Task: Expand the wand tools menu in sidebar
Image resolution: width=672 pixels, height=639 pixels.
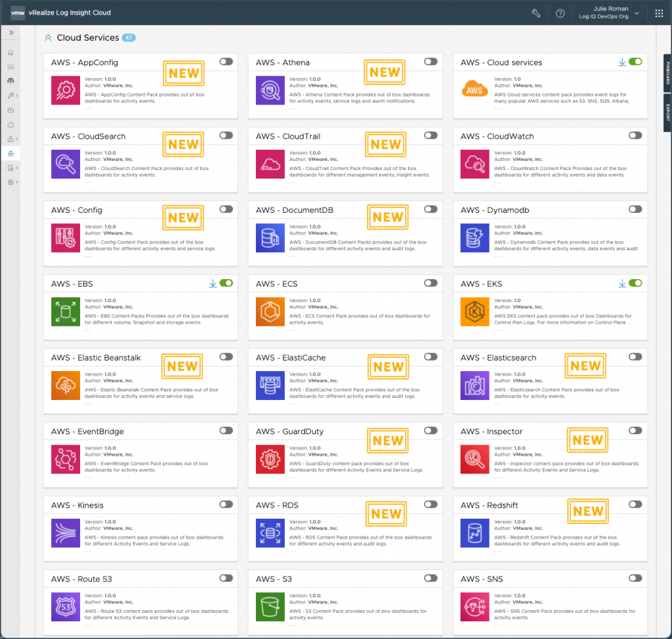Action: click(x=12, y=96)
